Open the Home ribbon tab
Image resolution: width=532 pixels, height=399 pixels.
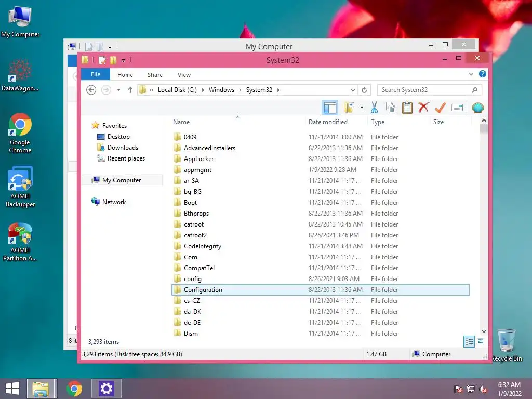pos(125,75)
